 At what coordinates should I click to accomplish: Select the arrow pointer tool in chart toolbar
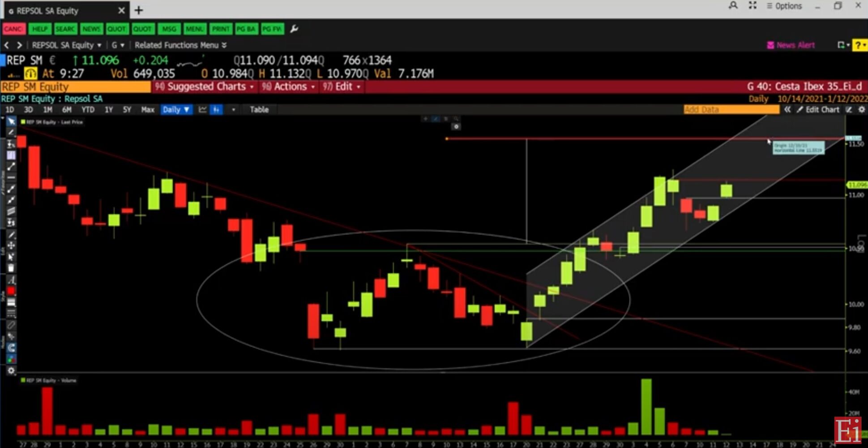click(x=11, y=121)
